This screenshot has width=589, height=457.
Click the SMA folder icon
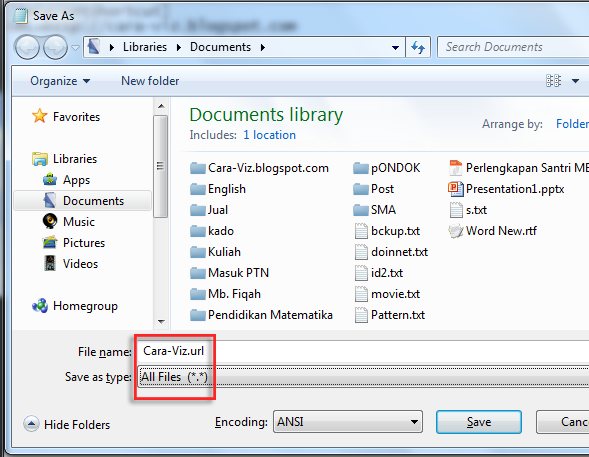pyautogui.click(x=361, y=210)
